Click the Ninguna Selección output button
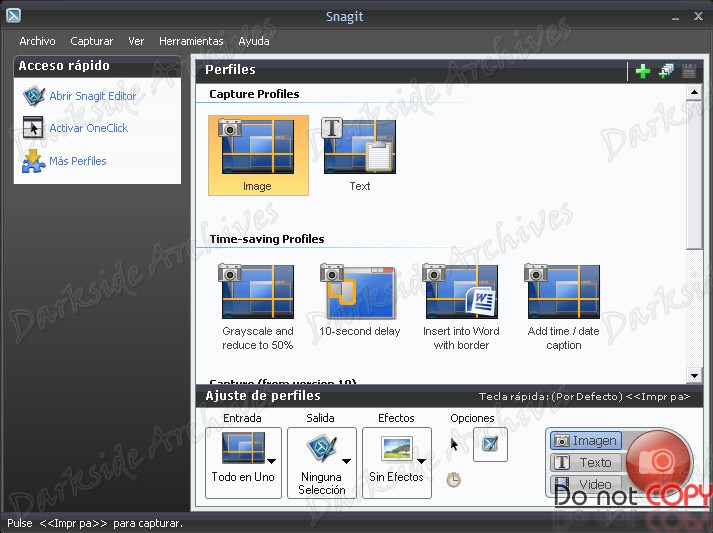Image resolution: width=713 pixels, height=533 pixels. click(321, 463)
